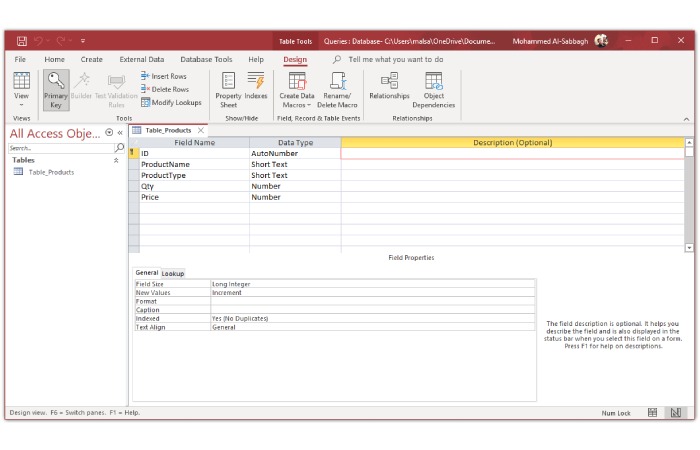Click the Price field name cell
The width and height of the screenshot is (700, 450).
(x=194, y=197)
